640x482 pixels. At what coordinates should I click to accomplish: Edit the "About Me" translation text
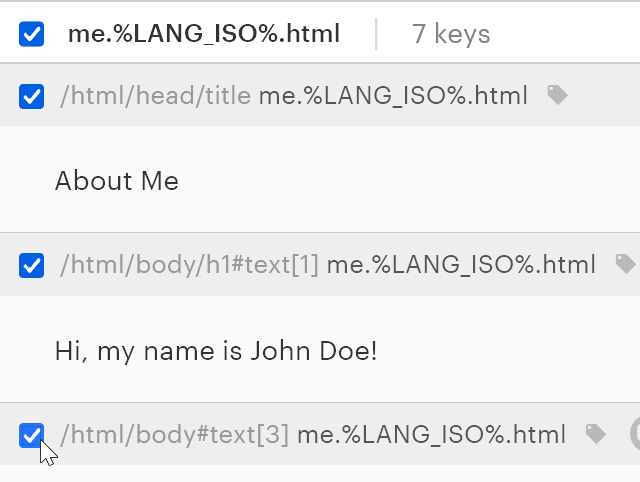[117, 181]
